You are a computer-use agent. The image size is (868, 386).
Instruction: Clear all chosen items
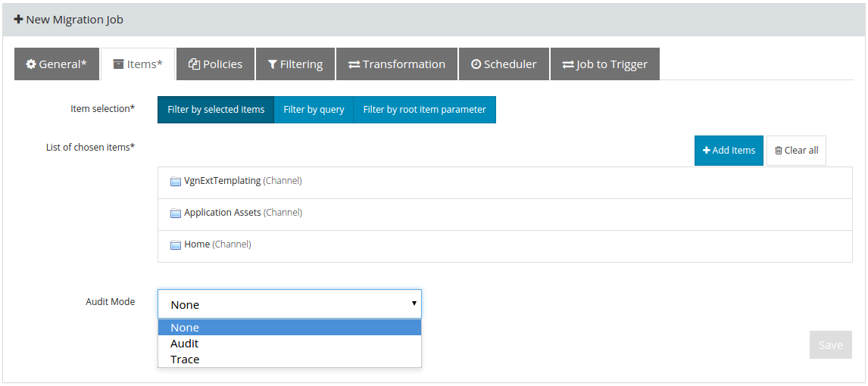[796, 151]
